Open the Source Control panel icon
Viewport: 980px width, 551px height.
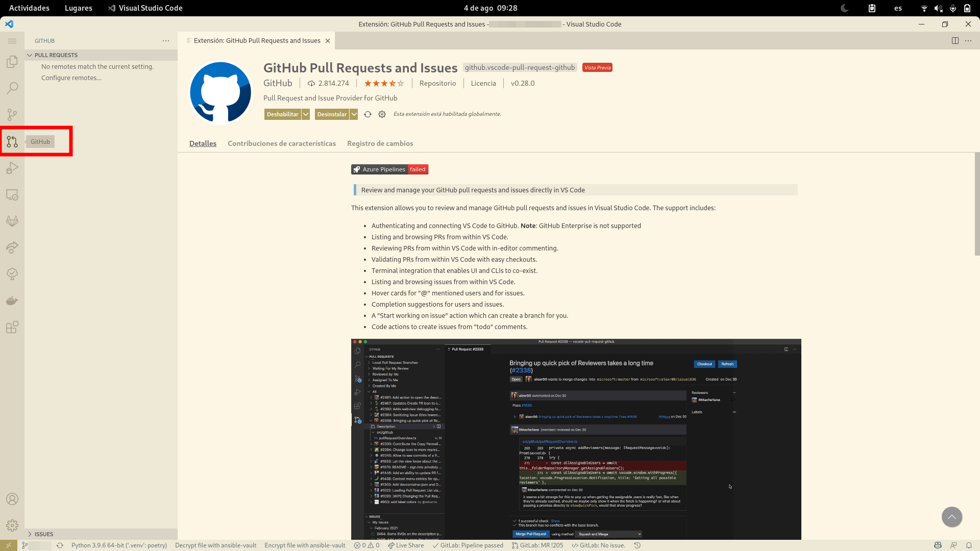(x=12, y=115)
